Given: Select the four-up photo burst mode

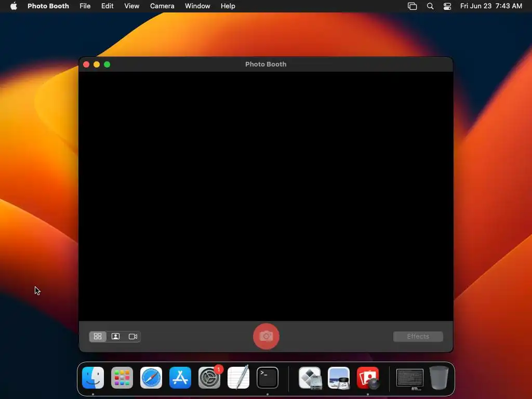Looking at the screenshot, I should pos(98,336).
